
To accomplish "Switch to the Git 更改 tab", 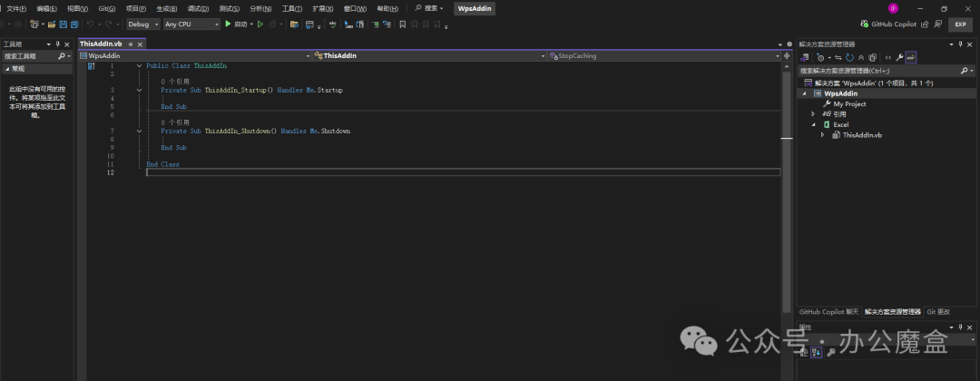I will pos(938,312).
